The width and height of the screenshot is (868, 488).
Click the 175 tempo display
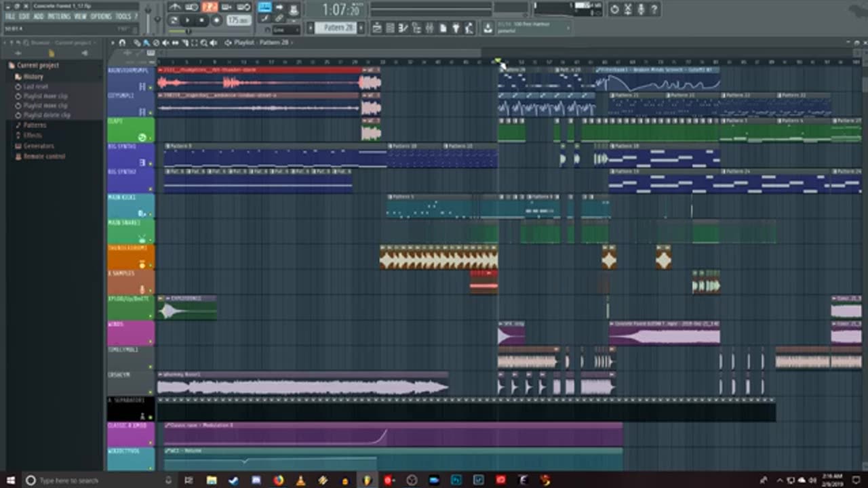click(239, 20)
